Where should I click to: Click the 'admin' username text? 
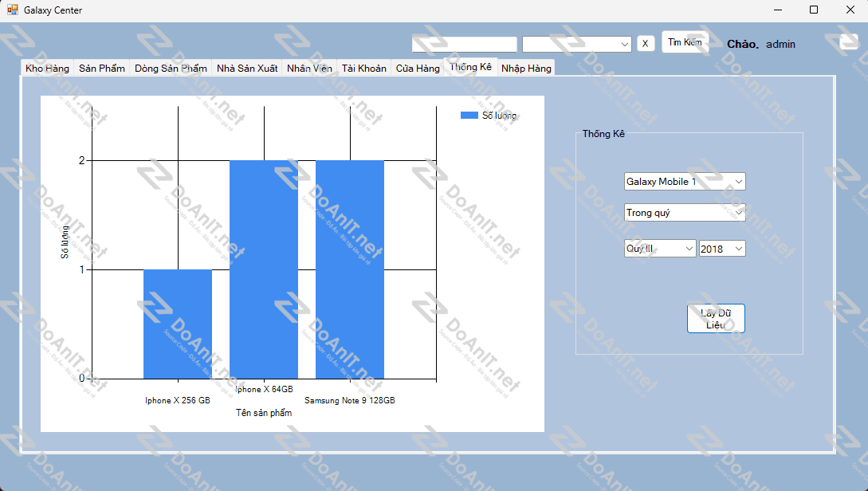click(x=780, y=45)
